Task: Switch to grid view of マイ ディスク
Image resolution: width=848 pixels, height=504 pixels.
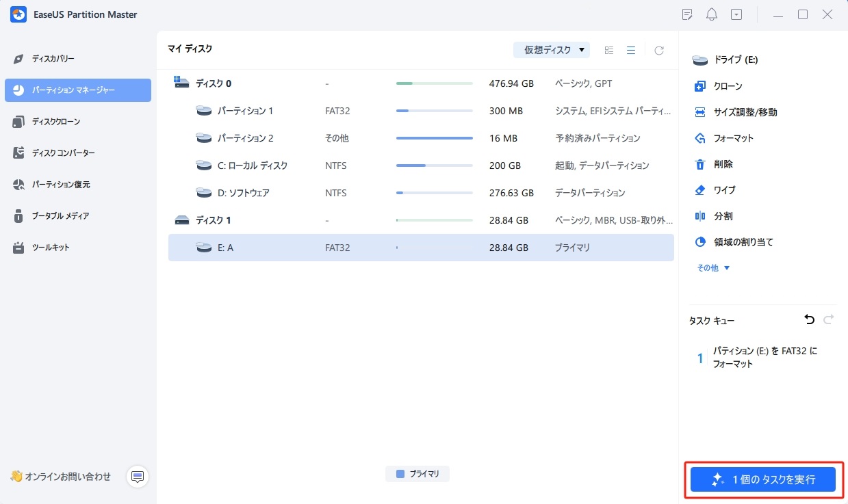Action: [608, 49]
